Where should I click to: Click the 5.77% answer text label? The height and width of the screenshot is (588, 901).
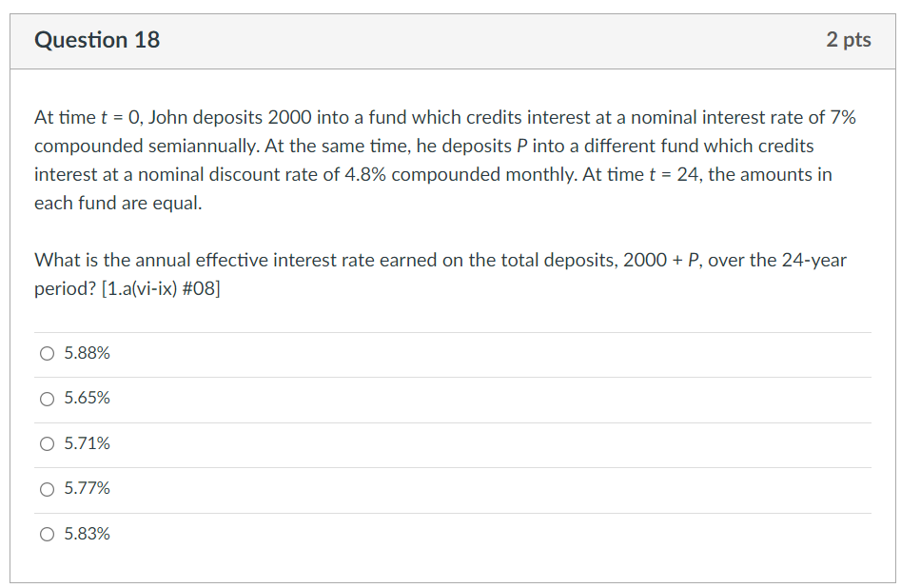coord(87,489)
